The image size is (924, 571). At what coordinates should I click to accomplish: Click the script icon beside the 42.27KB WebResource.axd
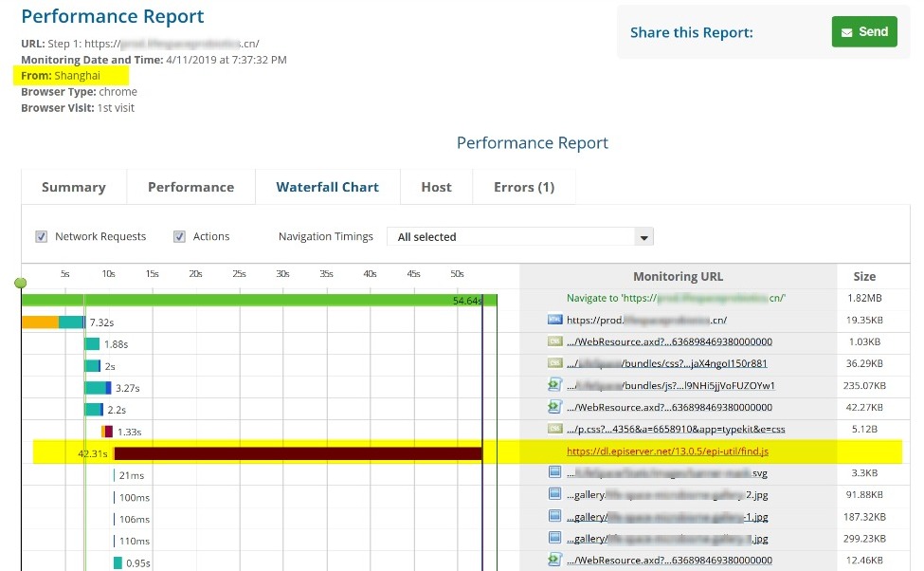coord(555,407)
